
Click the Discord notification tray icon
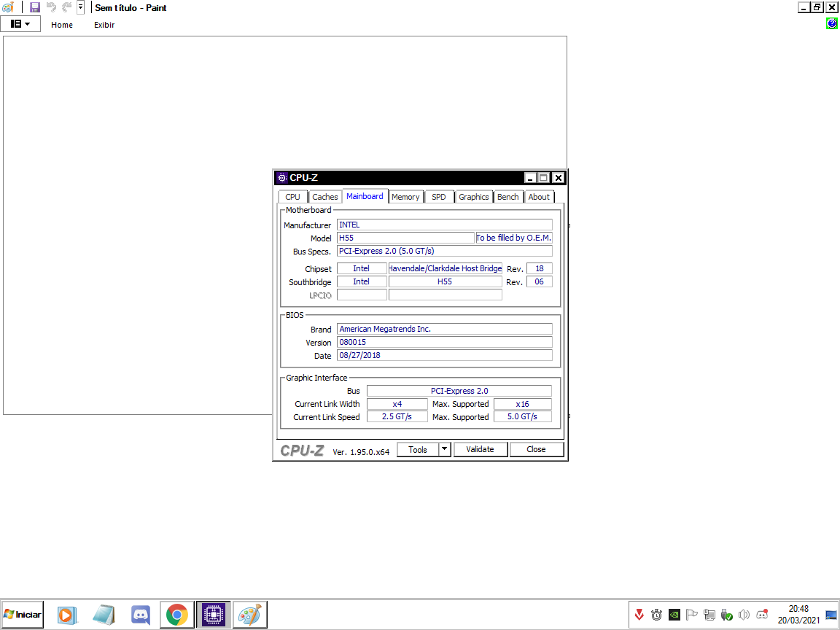[762, 615]
